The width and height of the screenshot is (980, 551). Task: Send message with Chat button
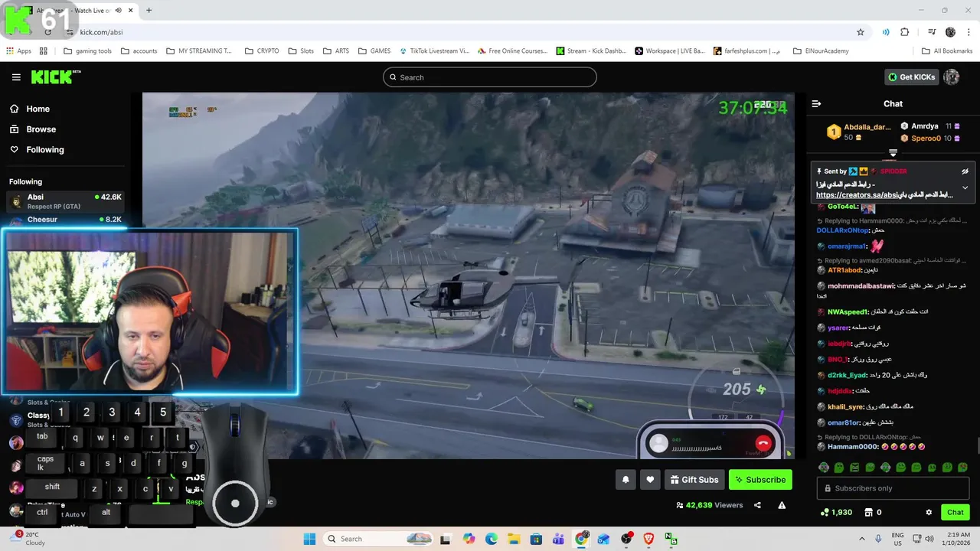955,512
